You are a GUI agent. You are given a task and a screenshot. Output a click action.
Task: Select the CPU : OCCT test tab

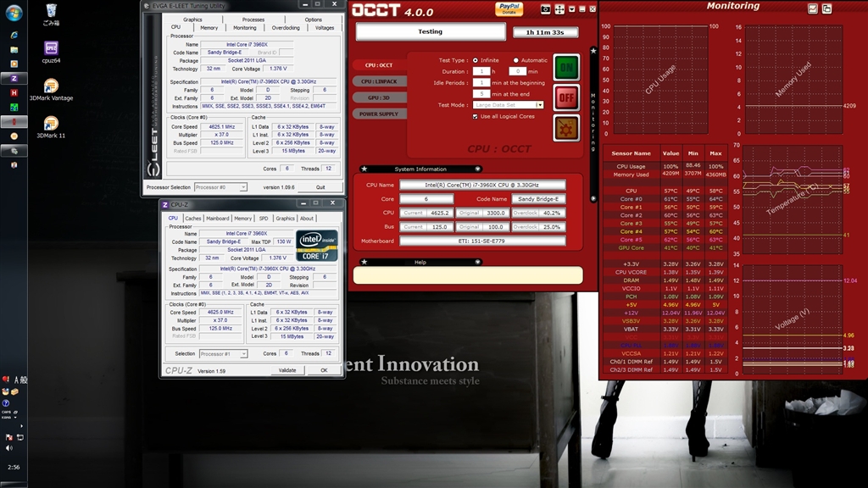379,65
